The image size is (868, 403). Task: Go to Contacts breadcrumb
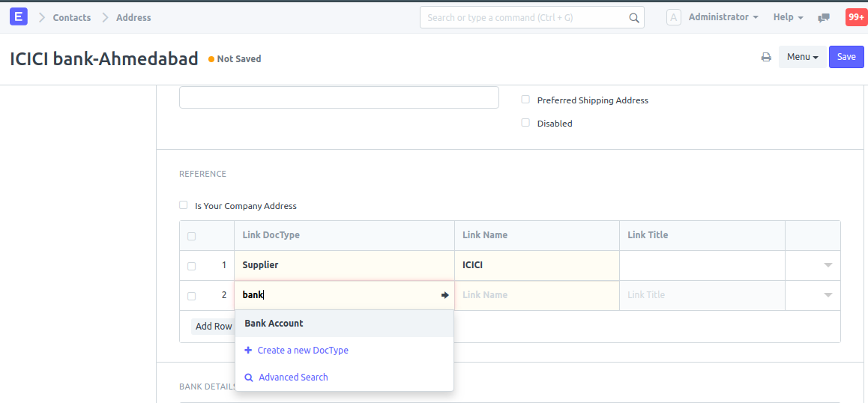(72, 18)
